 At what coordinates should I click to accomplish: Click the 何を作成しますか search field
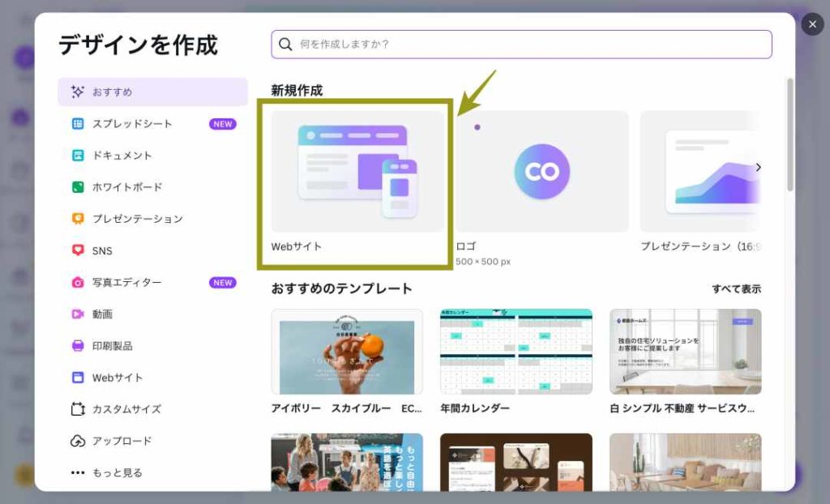click(x=521, y=45)
